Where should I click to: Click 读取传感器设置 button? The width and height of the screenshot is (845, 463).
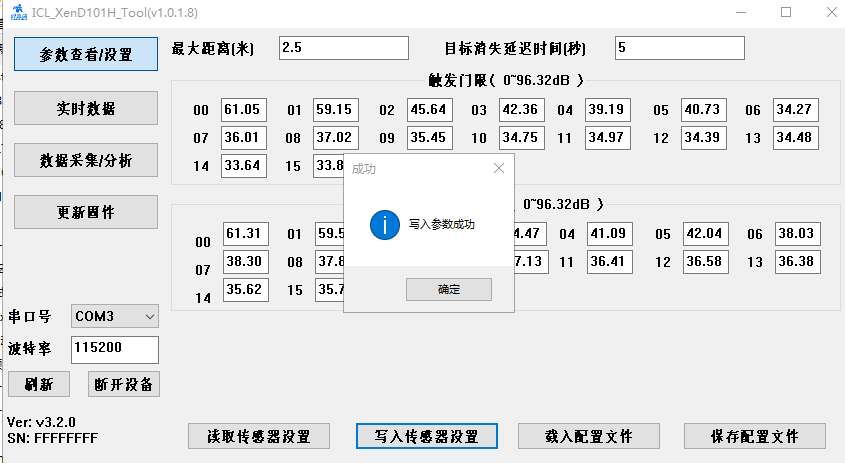click(x=260, y=436)
